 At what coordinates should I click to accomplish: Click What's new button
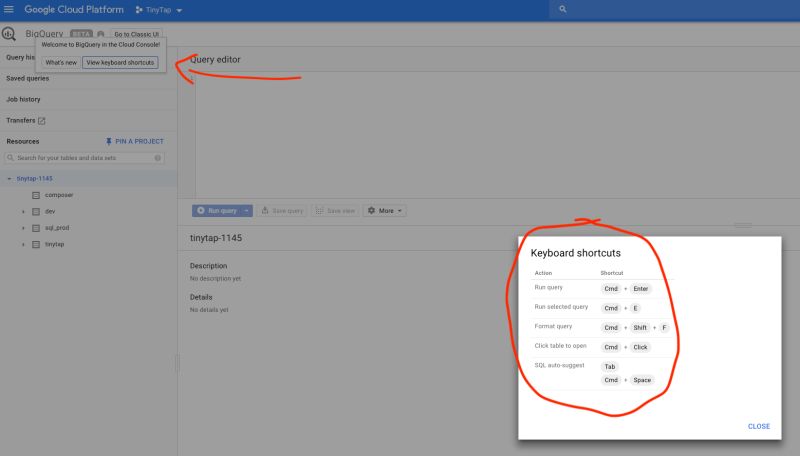[x=61, y=62]
